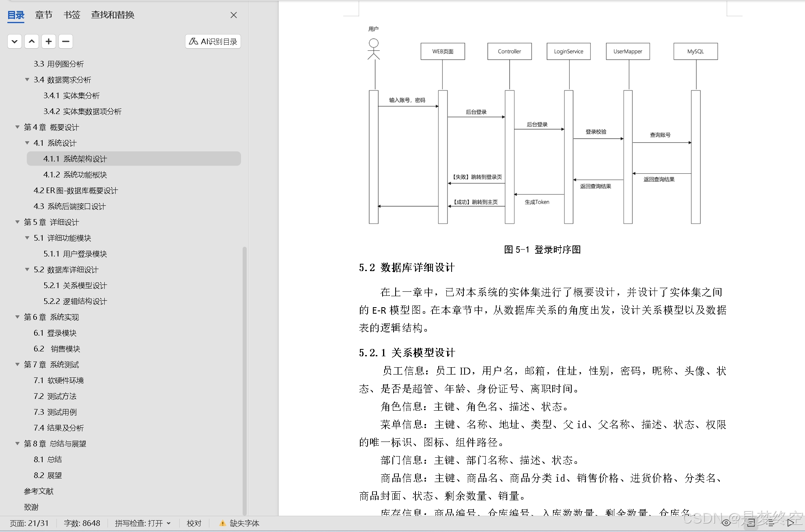Screen dimensions: 805x532
Task: Switch to outline view icon in status bar
Action: click(771, 523)
